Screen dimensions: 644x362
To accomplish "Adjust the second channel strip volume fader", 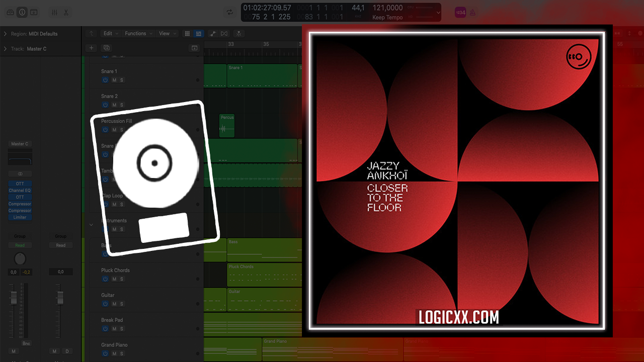I will (59, 297).
